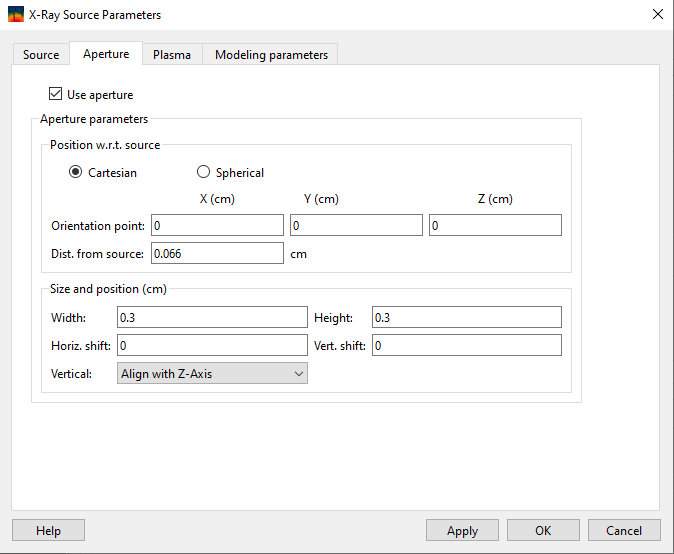
Task: Click the aperture Width input
Action: pyautogui.click(x=212, y=318)
